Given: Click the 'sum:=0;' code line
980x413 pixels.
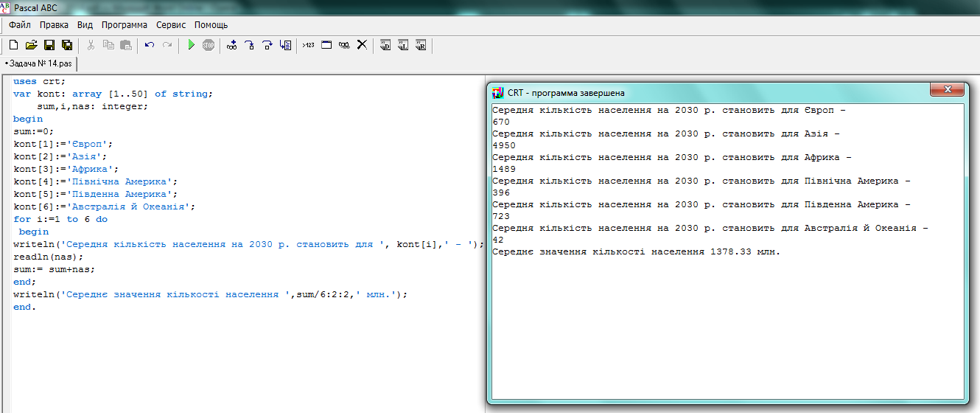Looking at the screenshot, I should click(34, 131).
